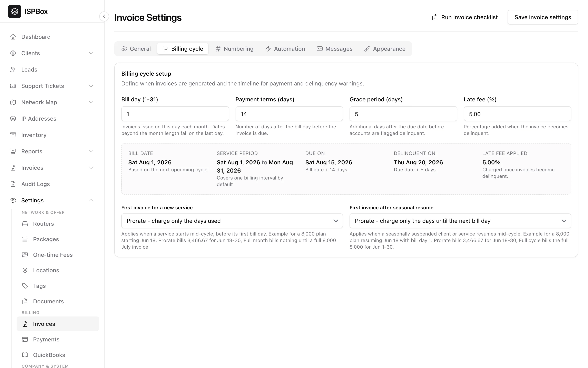Click the Routers icon
Viewport: 588px width, 368px height.
[x=25, y=224]
